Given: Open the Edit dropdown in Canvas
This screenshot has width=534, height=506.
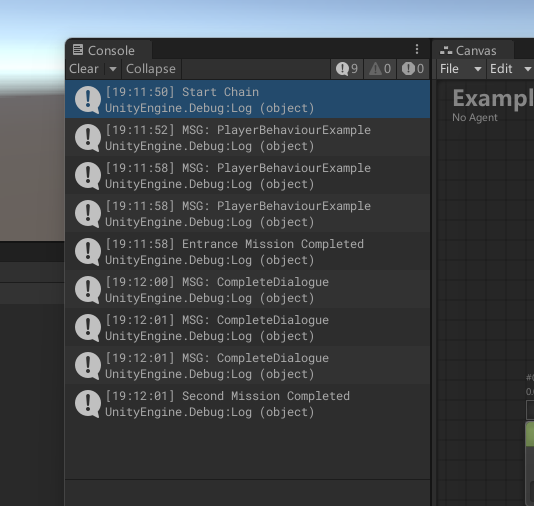Looking at the screenshot, I should tap(510, 69).
